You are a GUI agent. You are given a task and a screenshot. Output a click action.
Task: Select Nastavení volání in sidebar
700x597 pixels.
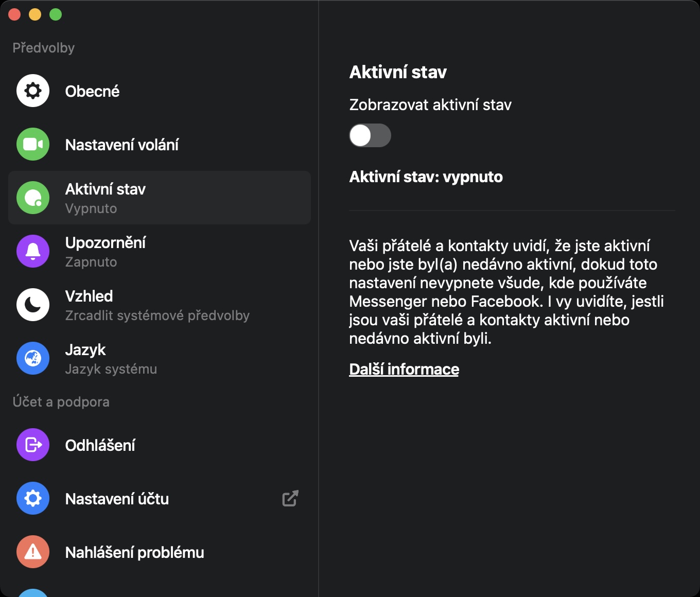122,145
